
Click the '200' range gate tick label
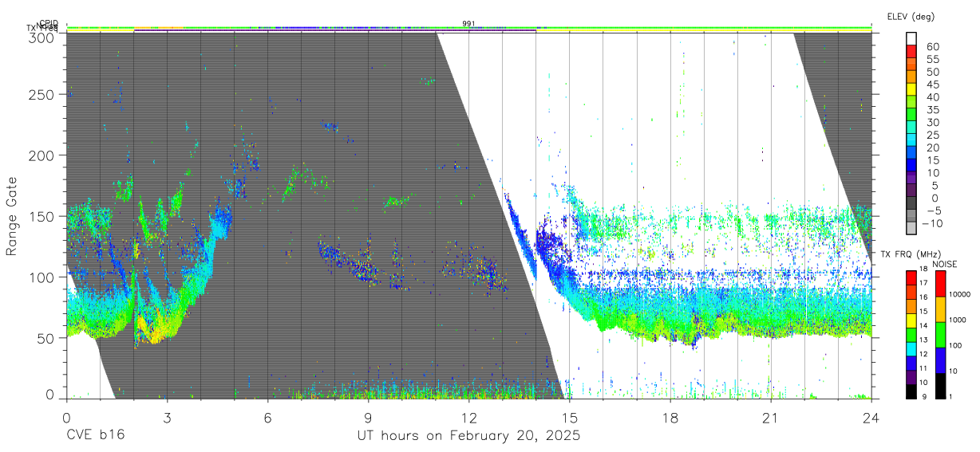pyautogui.click(x=41, y=155)
